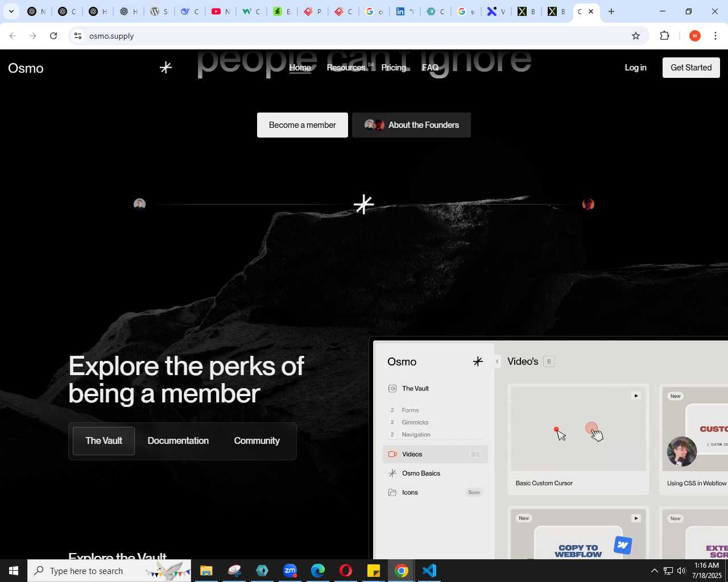The height and width of the screenshot is (582, 728).
Task: Open Sticky Notes from the taskbar
Action: [374, 571]
